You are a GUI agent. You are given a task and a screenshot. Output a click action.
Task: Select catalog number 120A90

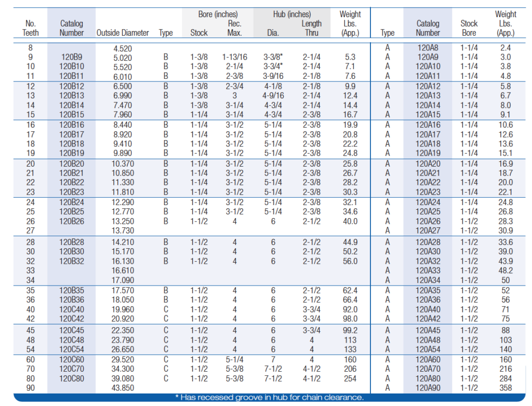[x=428, y=388]
